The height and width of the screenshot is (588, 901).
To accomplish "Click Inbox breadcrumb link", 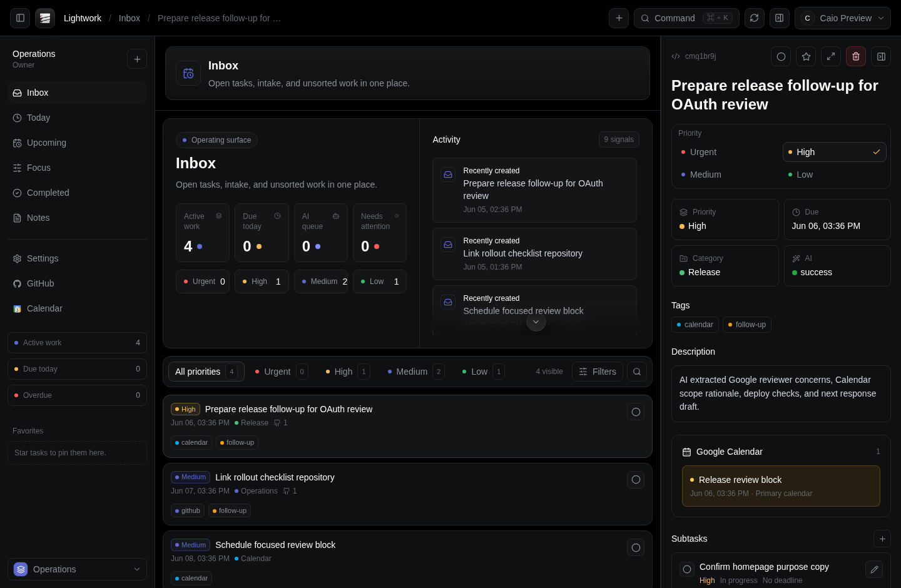I will [x=130, y=18].
